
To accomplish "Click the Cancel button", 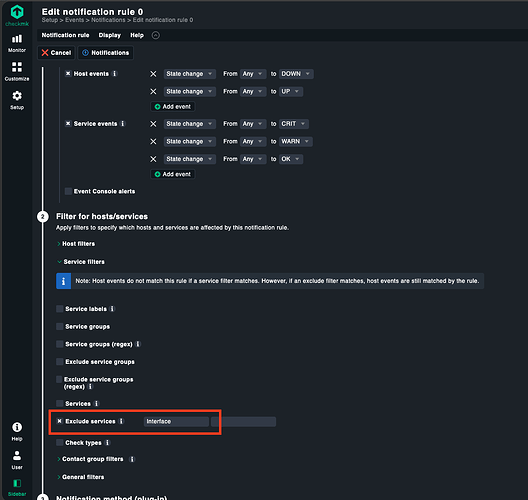I will click(x=56, y=53).
